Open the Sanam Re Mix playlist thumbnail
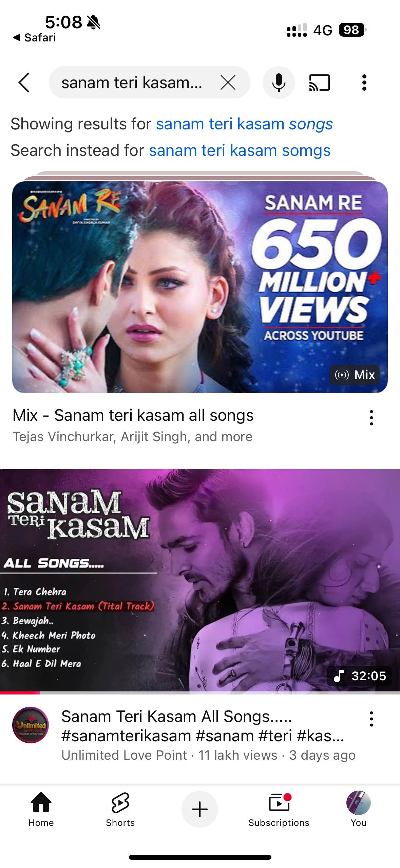Viewport: 400px width, 868px height. (200, 287)
